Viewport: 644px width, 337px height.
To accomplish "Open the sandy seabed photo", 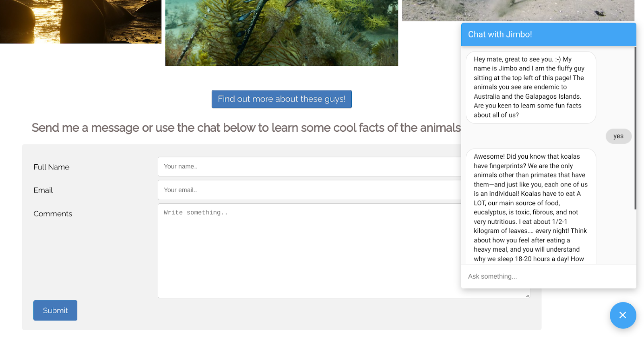I will tap(518, 10).
